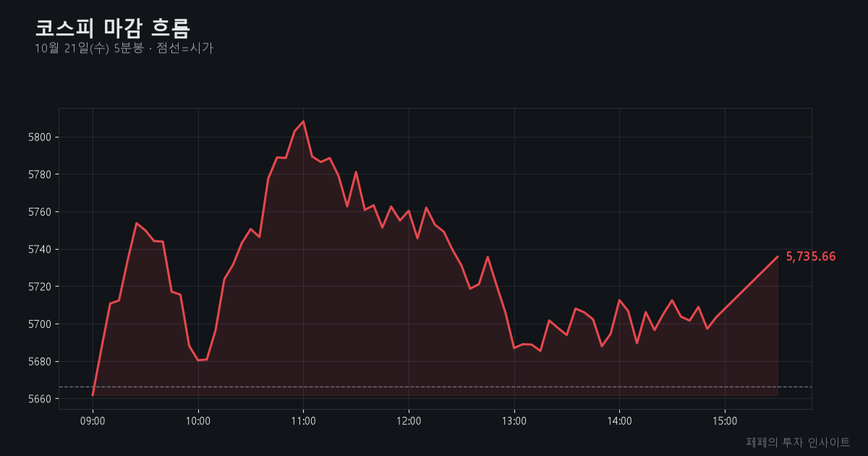The image size is (868, 456).
Task: Click the closing value label "5,735.66"
Action: click(x=811, y=257)
